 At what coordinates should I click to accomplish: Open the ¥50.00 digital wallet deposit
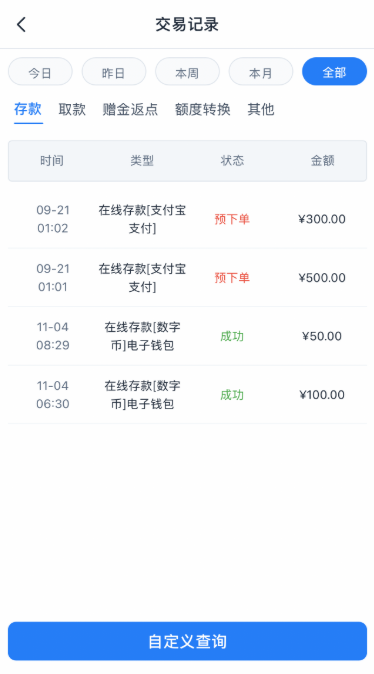[187, 336]
